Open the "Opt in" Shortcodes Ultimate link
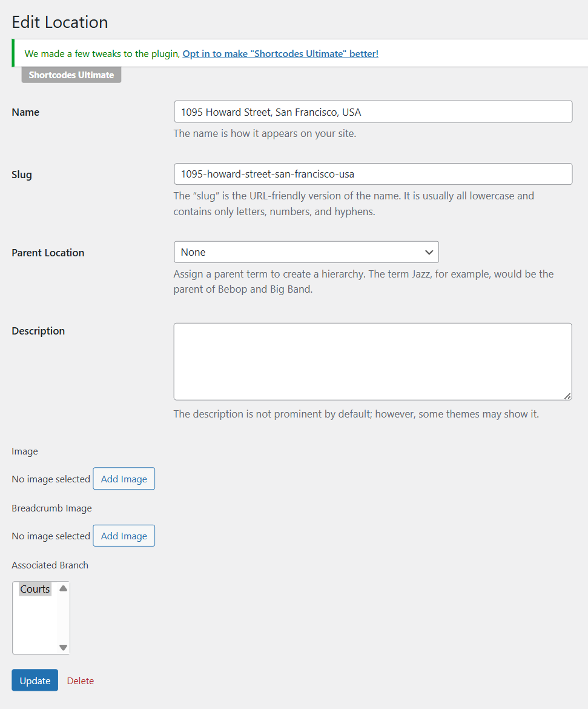The image size is (588, 709). pos(280,53)
